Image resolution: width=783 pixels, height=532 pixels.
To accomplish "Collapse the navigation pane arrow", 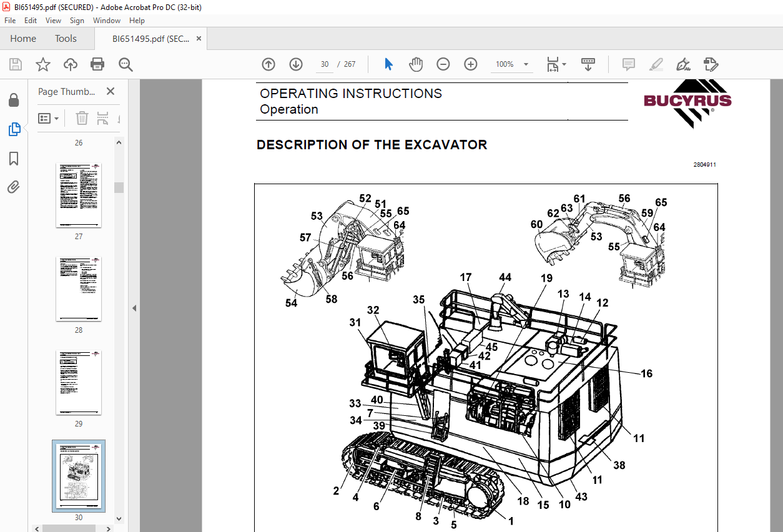I will pyautogui.click(x=134, y=308).
